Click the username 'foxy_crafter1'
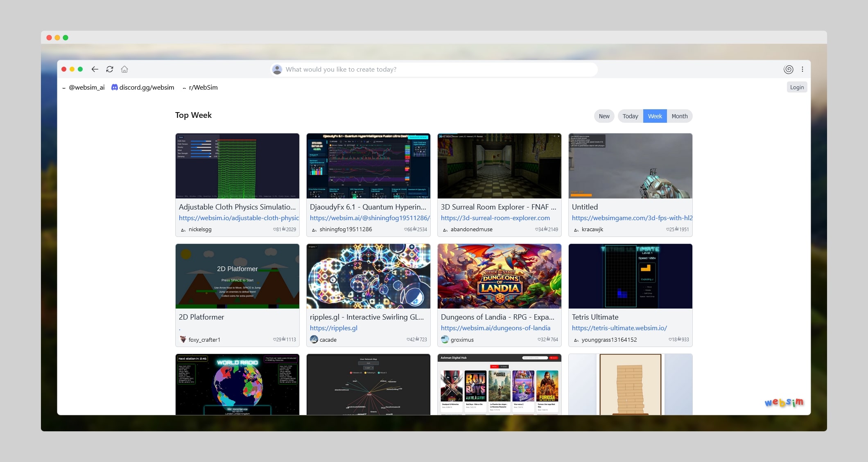 [x=204, y=340]
